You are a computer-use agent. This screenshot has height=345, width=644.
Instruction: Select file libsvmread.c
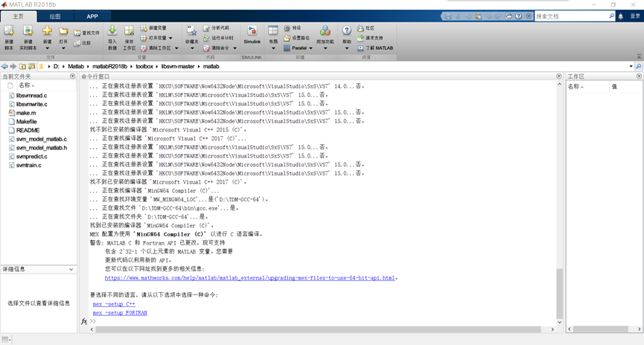click(31, 95)
